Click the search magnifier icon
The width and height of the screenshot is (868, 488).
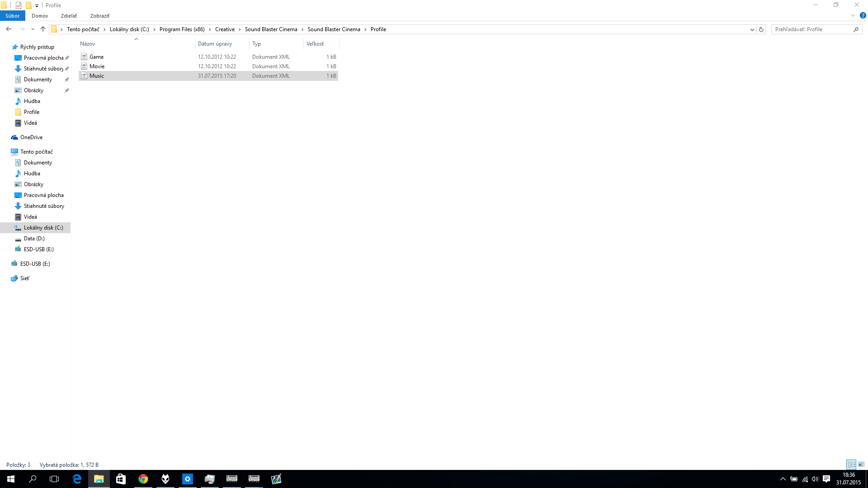pos(856,29)
